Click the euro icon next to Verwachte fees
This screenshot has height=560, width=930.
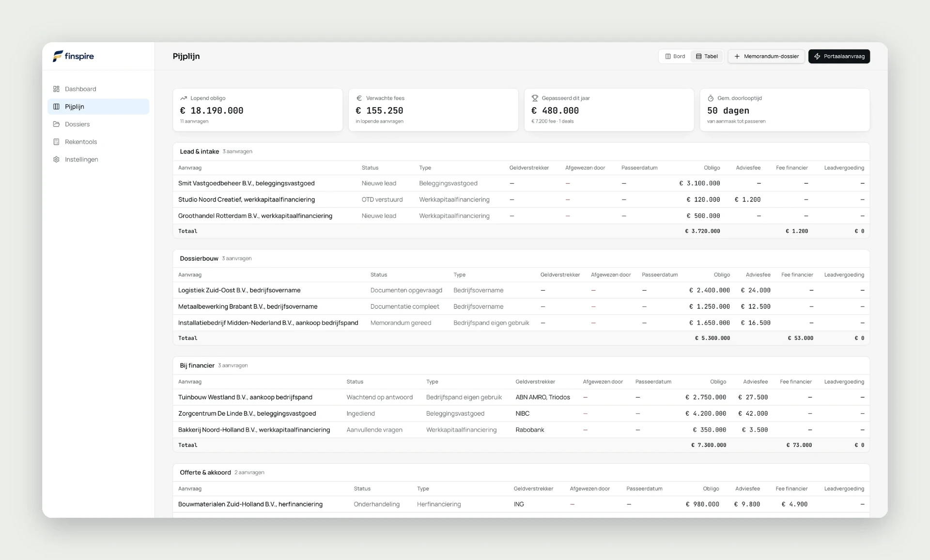point(359,98)
